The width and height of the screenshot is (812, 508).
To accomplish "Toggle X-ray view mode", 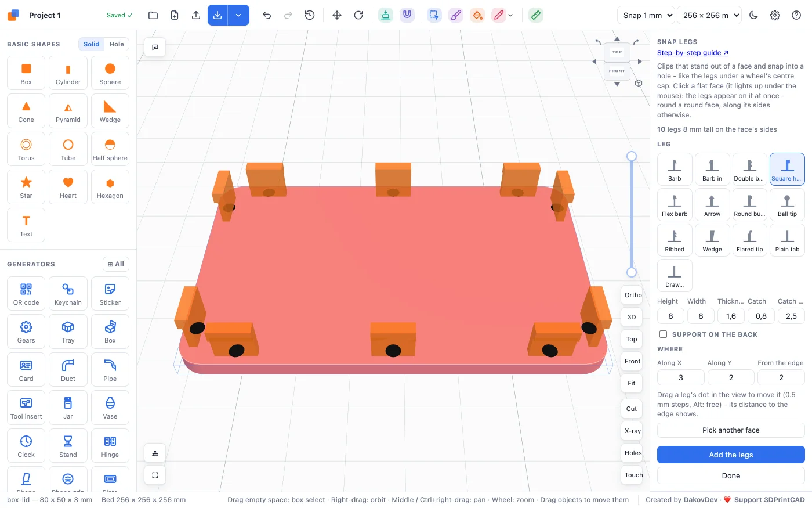I will coord(632,431).
